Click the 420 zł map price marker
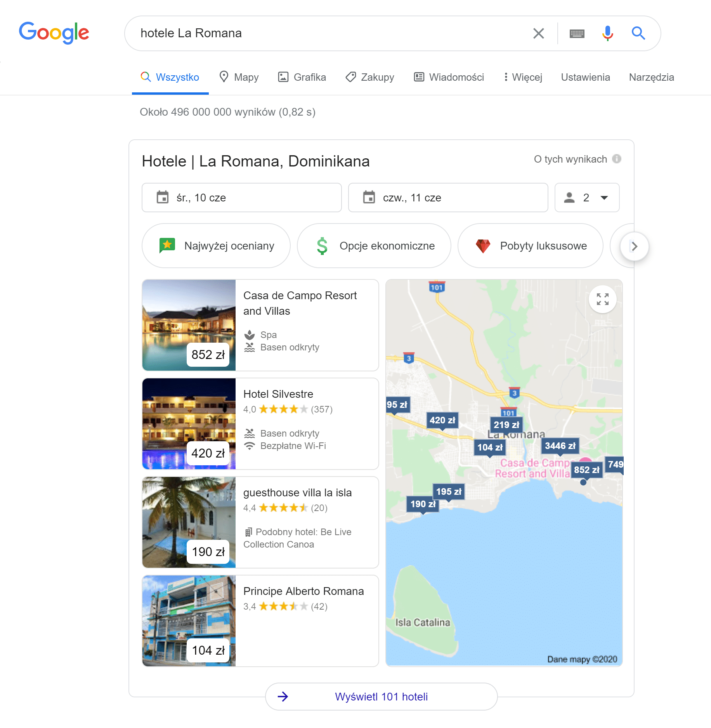This screenshot has width=711, height=728. (x=442, y=420)
